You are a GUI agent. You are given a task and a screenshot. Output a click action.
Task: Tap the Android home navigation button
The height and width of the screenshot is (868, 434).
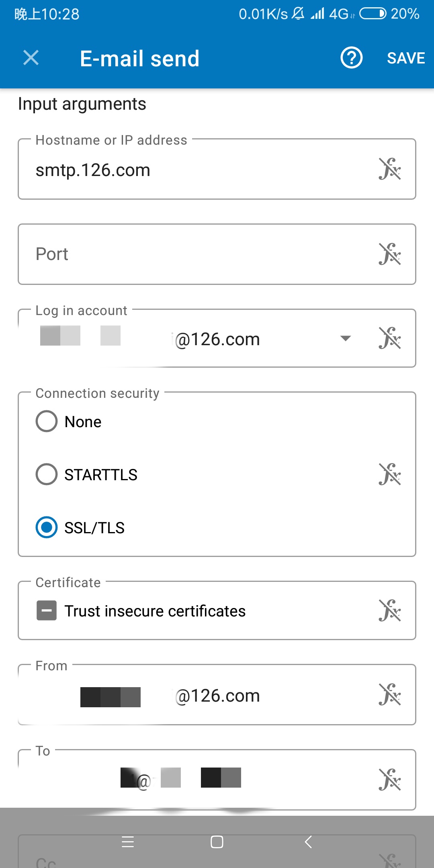217,842
